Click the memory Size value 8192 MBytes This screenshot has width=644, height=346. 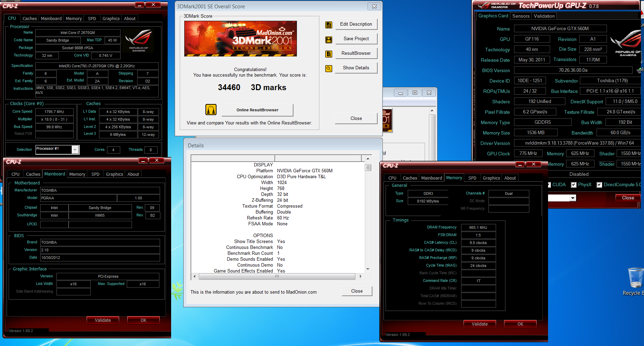point(428,201)
